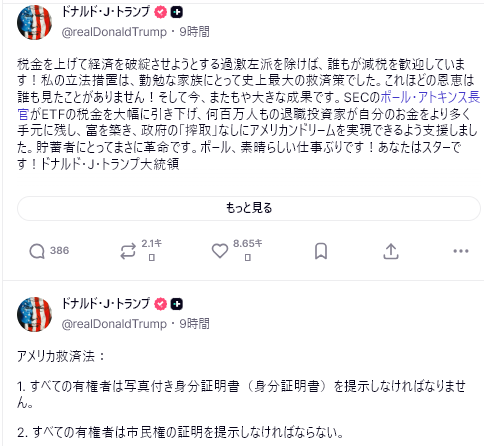Click the plus badge on second post

click(177, 304)
